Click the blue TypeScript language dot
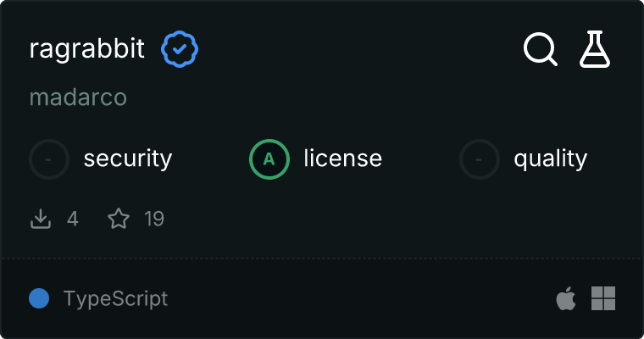 click(x=38, y=298)
